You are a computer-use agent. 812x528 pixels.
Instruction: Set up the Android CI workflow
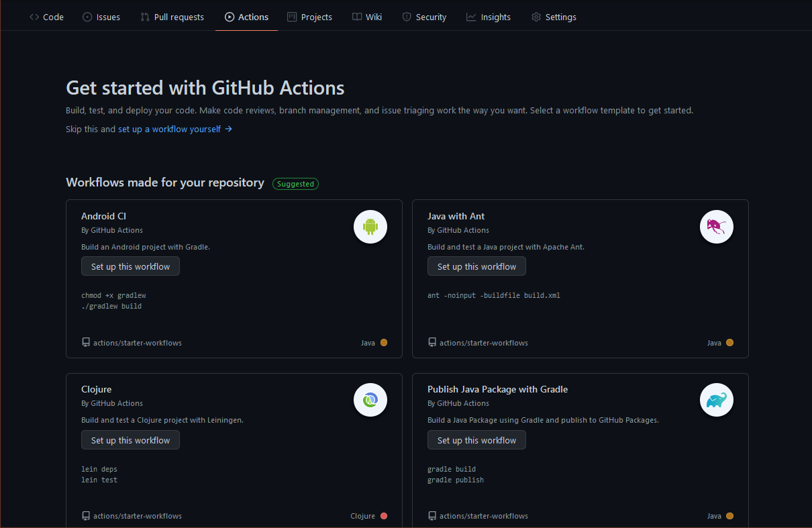tap(131, 266)
